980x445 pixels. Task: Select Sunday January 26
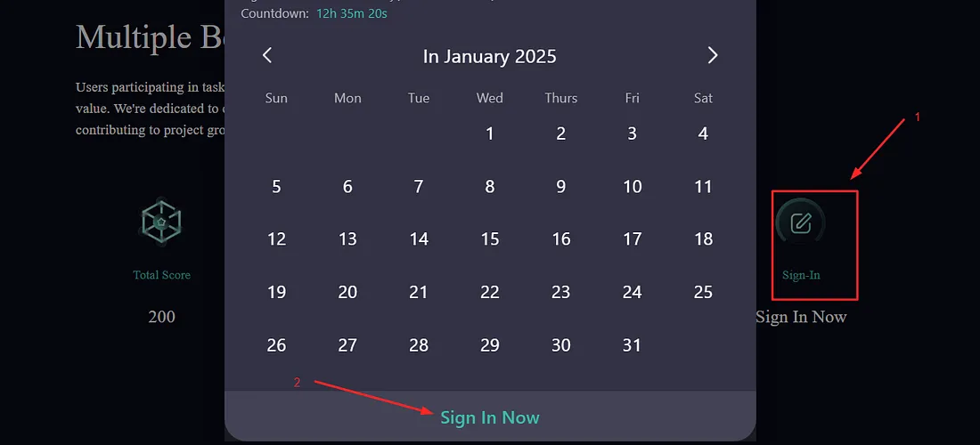276,345
